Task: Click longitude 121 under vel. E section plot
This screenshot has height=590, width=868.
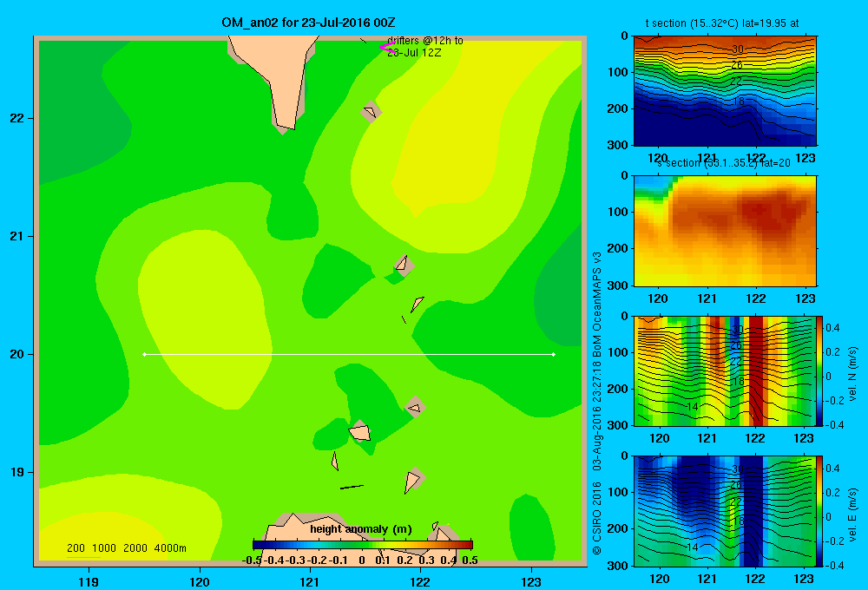Action: tap(707, 579)
